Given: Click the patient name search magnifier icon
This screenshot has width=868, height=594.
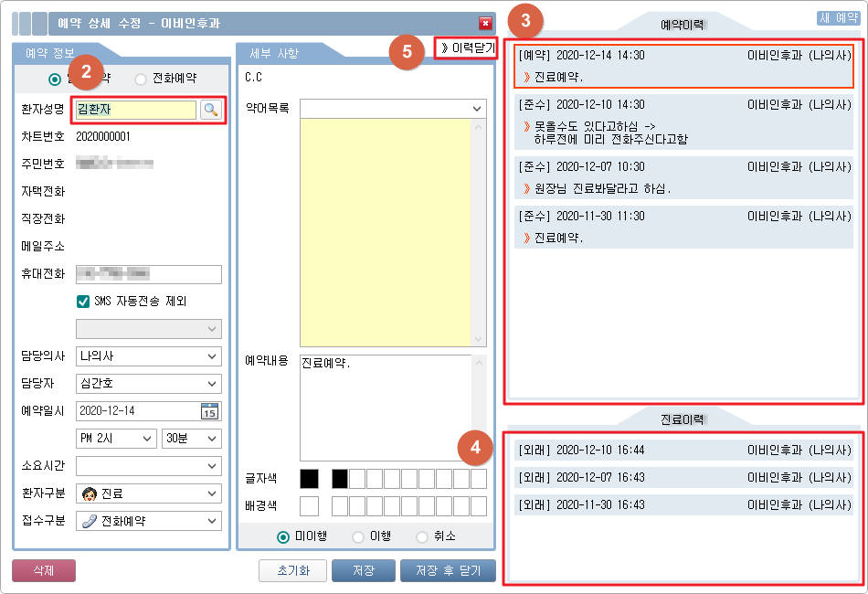Looking at the screenshot, I should coord(211,110).
